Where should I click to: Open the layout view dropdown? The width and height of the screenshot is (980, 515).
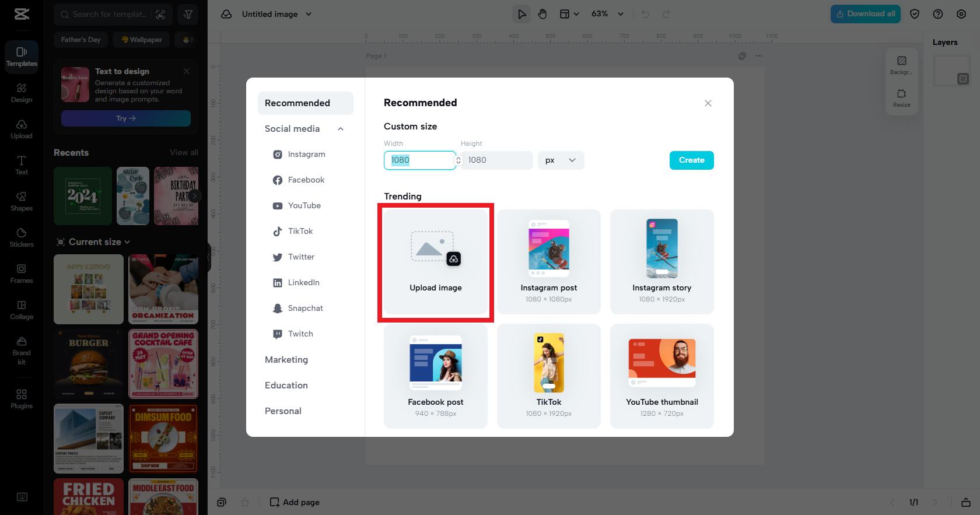click(x=569, y=14)
